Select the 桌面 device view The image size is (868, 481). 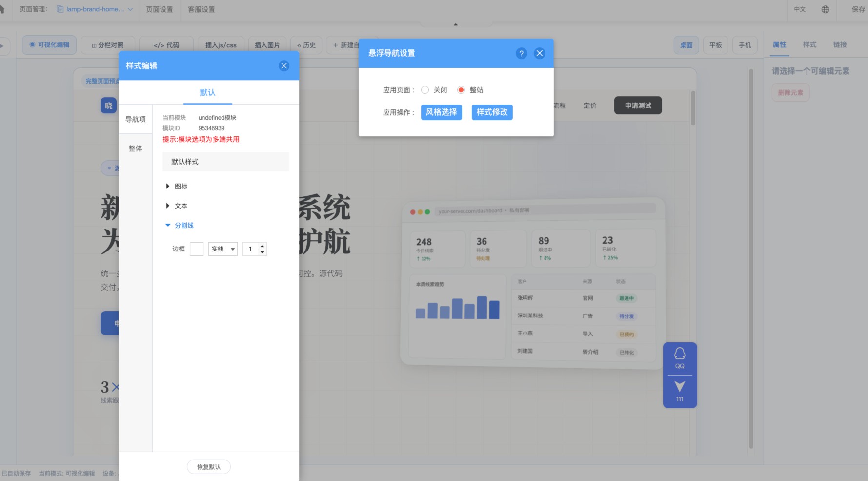coord(686,45)
